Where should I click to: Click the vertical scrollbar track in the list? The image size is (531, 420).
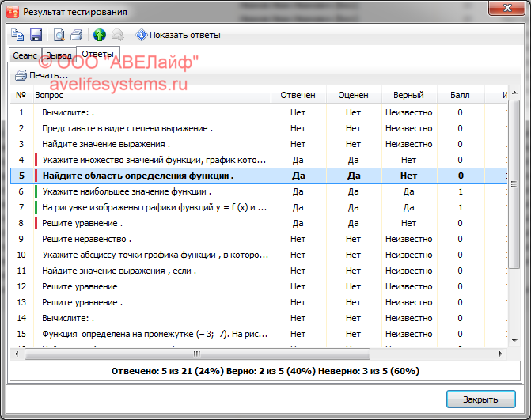[514, 277]
